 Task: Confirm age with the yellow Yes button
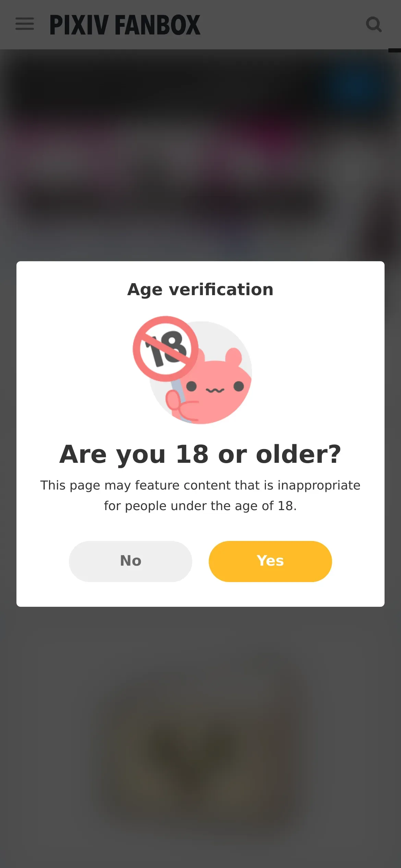click(x=270, y=561)
